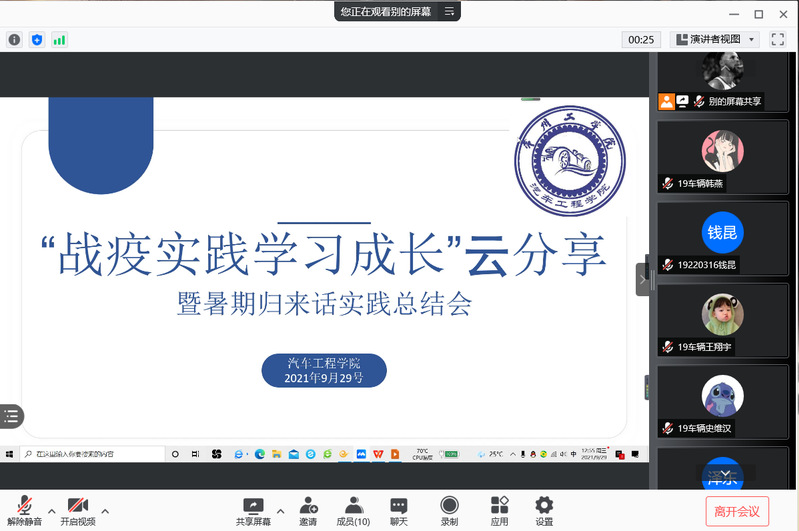Collapse the participant video sidebar

[x=642, y=279]
